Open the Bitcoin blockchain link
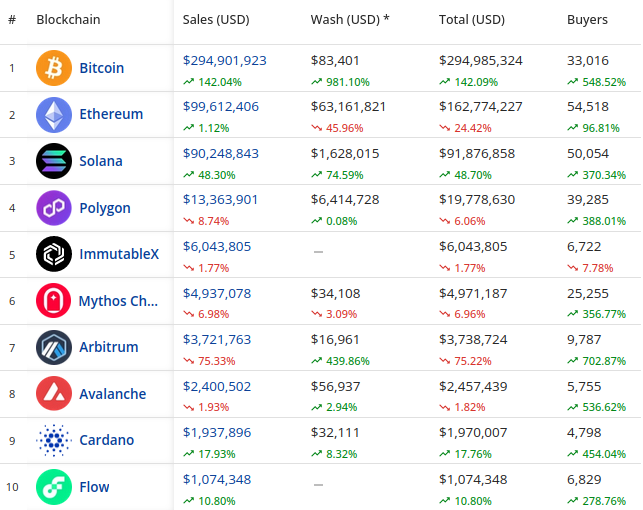This screenshot has height=510, width=643. pos(102,68)
